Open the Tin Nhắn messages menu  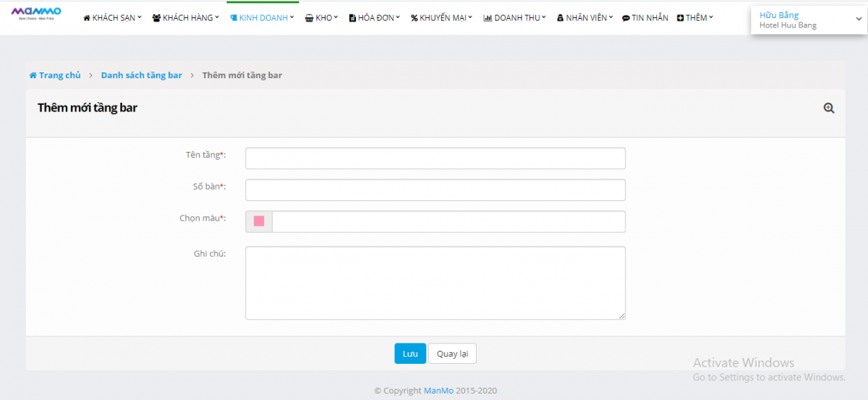(644, 18)
